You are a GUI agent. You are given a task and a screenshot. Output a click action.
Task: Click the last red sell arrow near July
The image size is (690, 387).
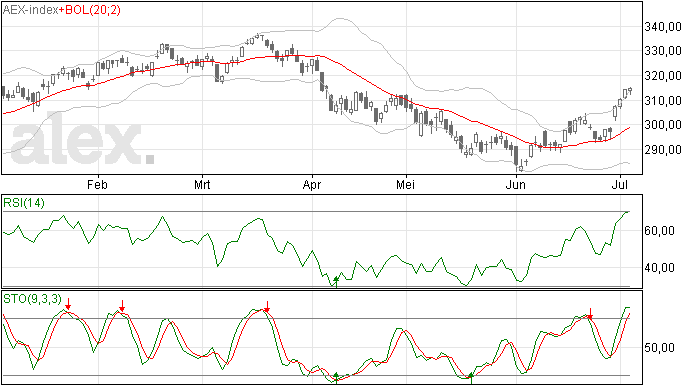590,313
